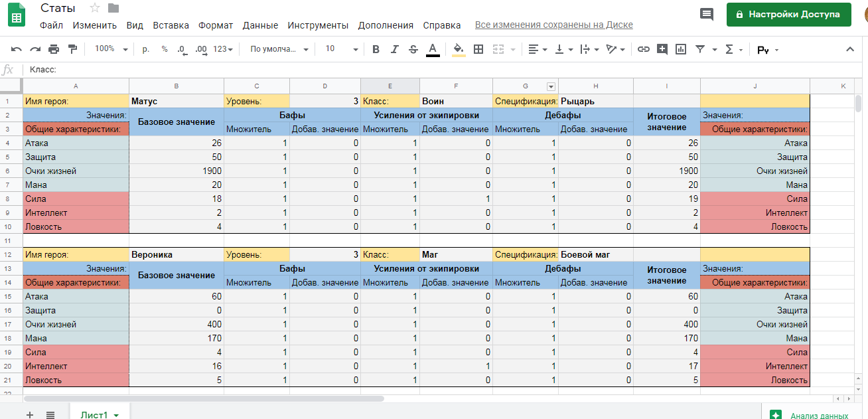Open the font family dropdown

coord(279,49)
